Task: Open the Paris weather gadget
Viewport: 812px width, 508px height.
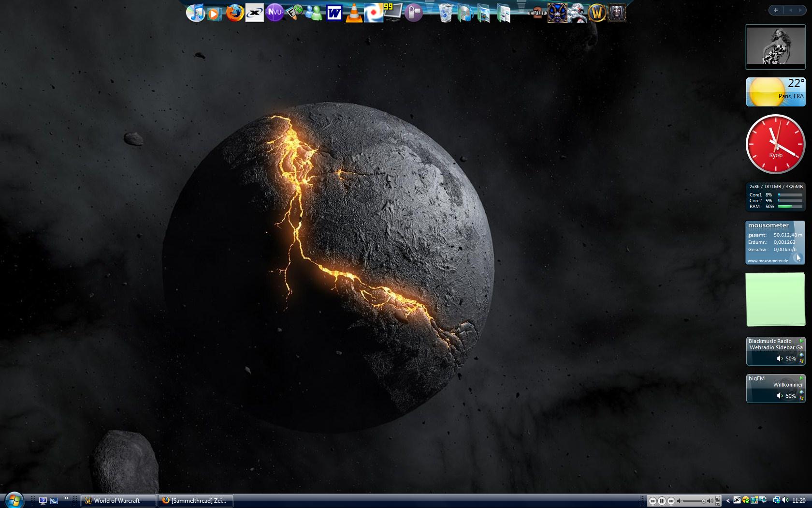Action: (776, 92)
